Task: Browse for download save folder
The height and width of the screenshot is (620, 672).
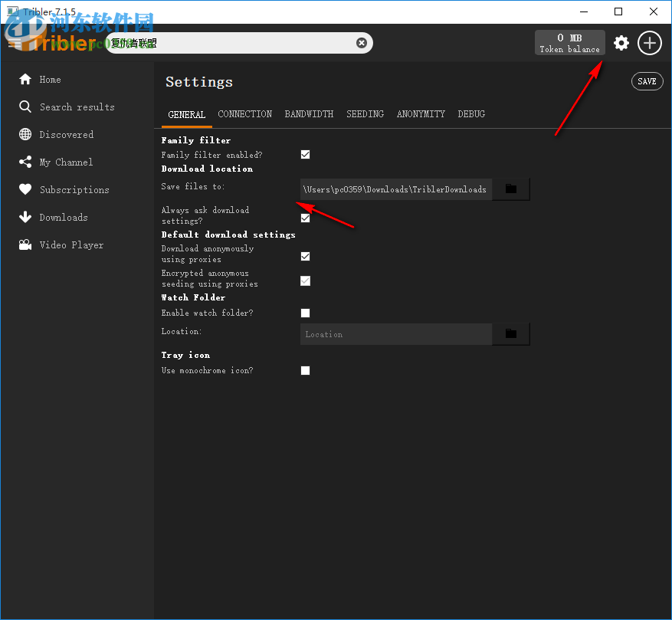Action: [511, 189]
